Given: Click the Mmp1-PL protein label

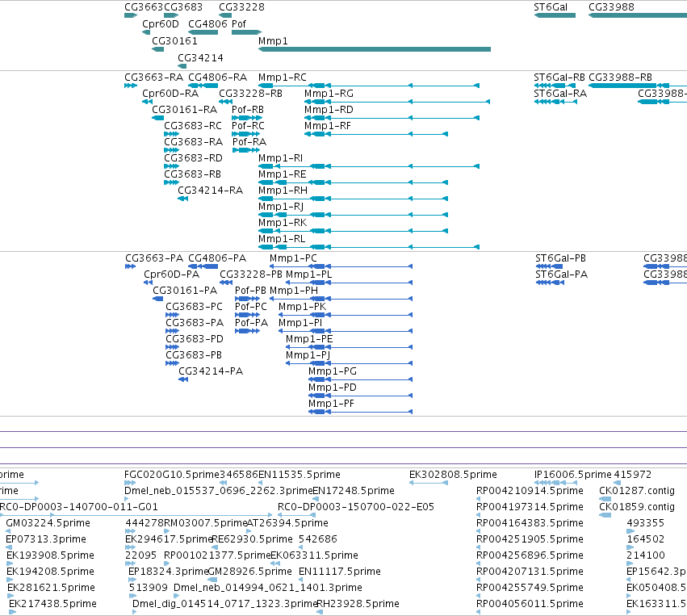Looking at the screenshot, I should pos(308,274).
